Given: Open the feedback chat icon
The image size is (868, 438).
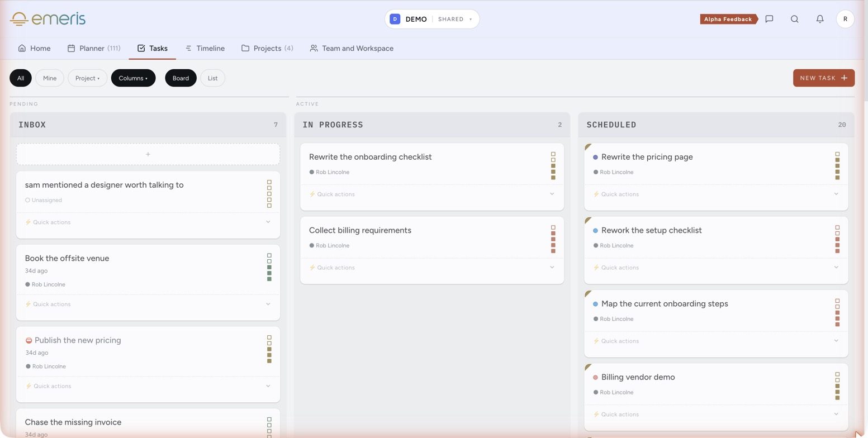Looking at the screenshot, I should coord(769,19).
